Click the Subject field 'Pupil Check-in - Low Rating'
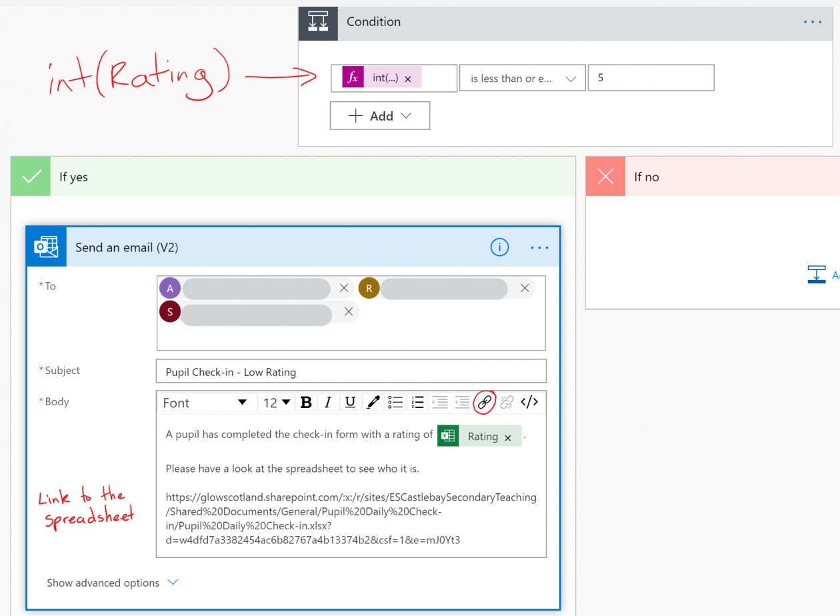 point(351,372)
